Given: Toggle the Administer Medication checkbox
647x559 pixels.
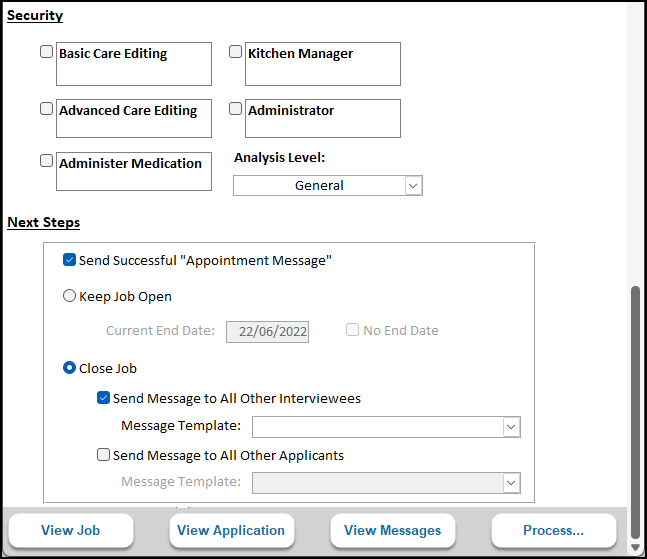Looking at the screenshot, I should [x=47, y=160].
